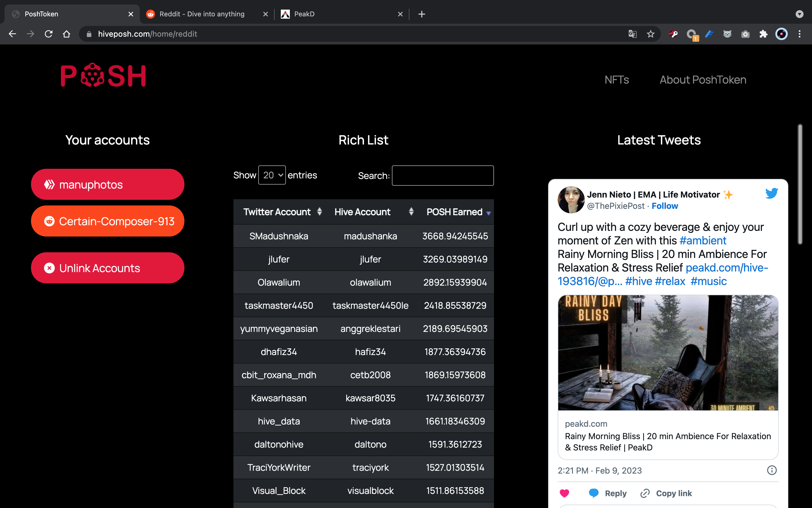The height and width of the screenshot is (508, 812).
Task: Click TraciYorkWriter table cell
Action: pos(279,468)
